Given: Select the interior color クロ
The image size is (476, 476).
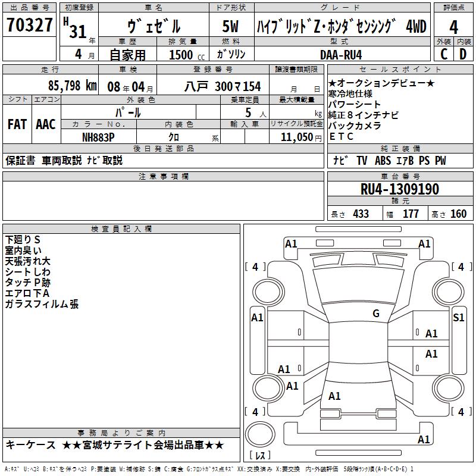Looking at the screenshot, I should pyautogui.click(x=174, y=137).
